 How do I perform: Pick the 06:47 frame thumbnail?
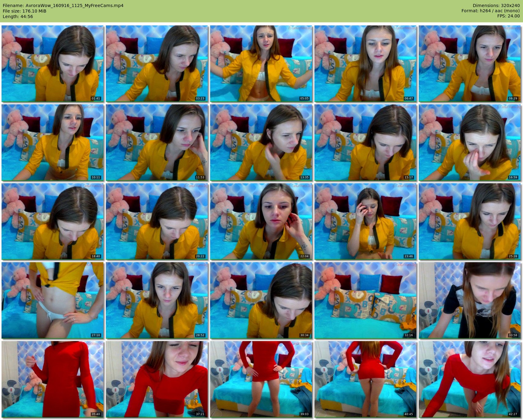[x=365, y=63]
